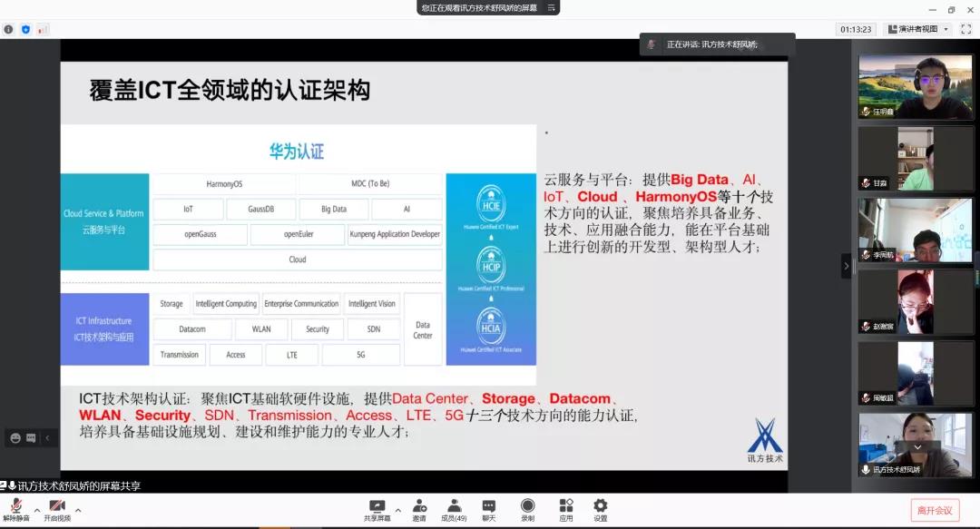Viewport: 980px width, 529px height.
Task: Open the 聊天 chat panel
Action: (x=489, y=508)
